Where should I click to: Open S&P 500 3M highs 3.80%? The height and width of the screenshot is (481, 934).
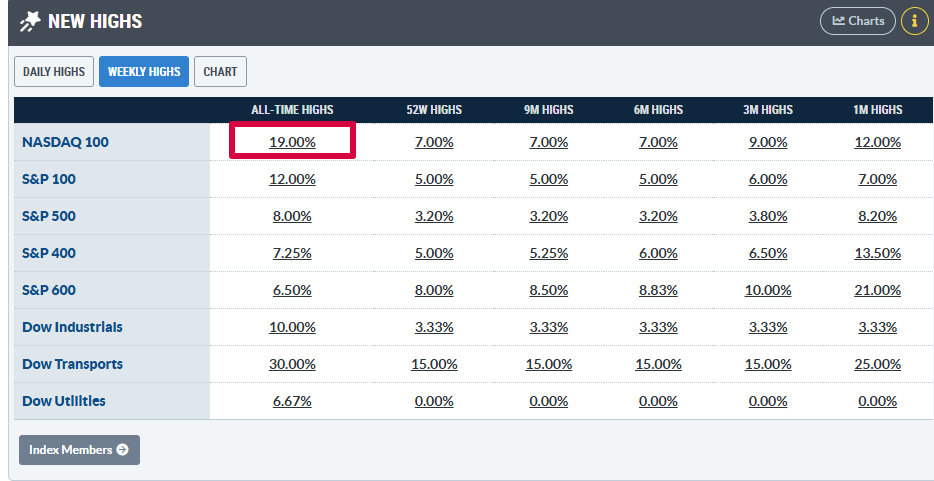pos(768,216)
